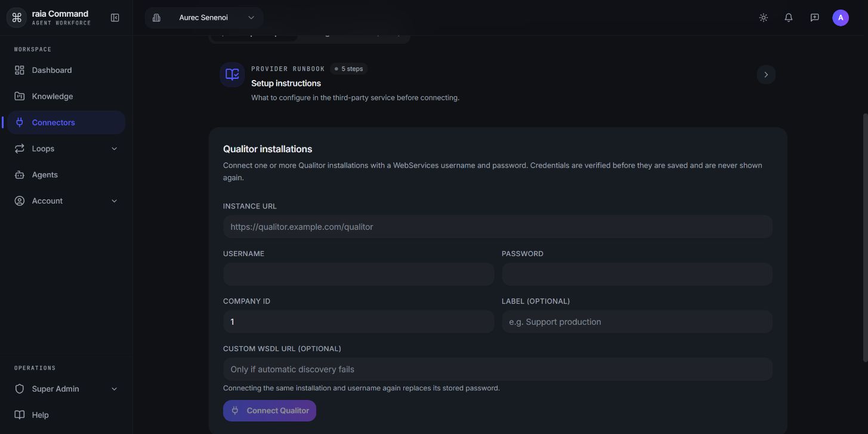
Task: Focus the Instance URL field
Action: click(498, 227)
